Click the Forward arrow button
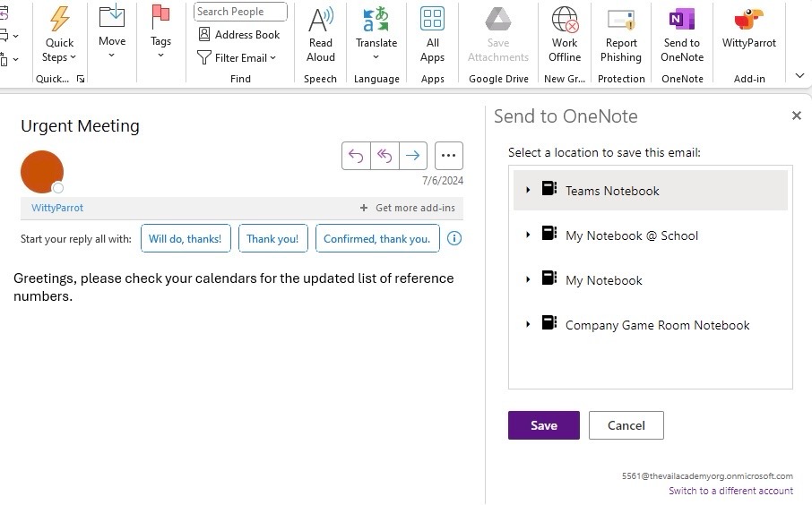The height and width of the screenshot is (505, 812). 413,155
